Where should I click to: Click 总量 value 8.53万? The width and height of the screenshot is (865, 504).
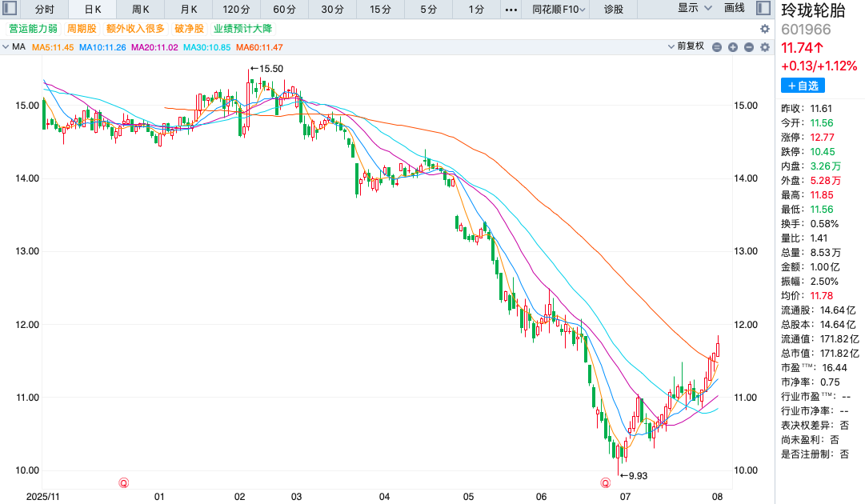825,253
